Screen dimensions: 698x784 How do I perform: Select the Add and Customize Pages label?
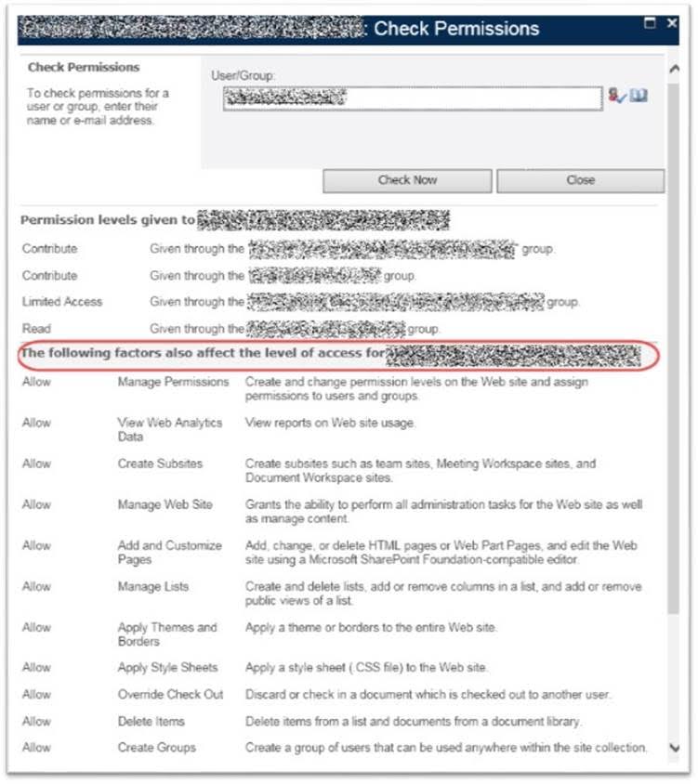(169, 552)
